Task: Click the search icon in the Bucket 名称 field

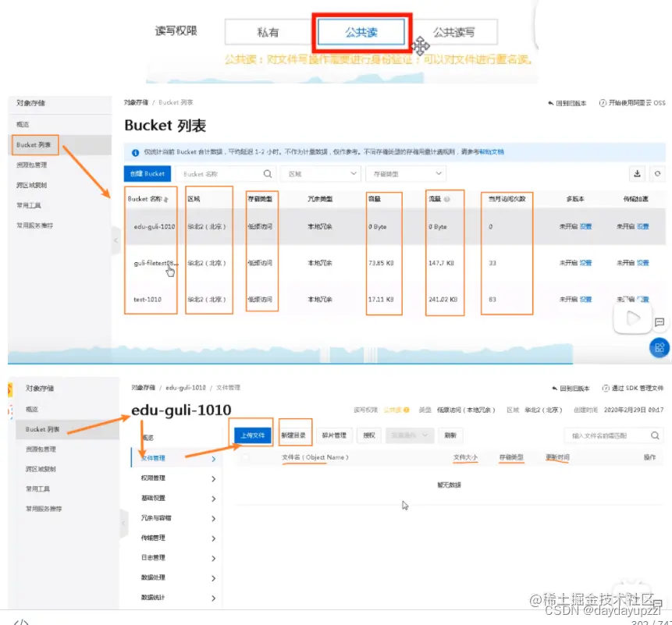Action: (x=268, y=173)
